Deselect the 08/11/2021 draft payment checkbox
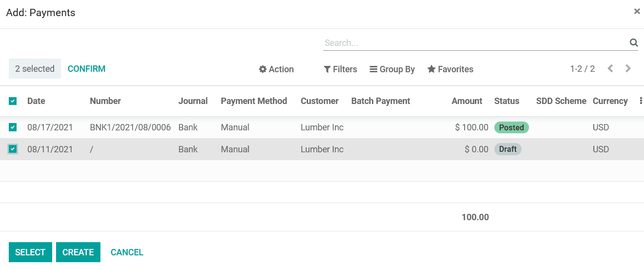 coord(13,149)
